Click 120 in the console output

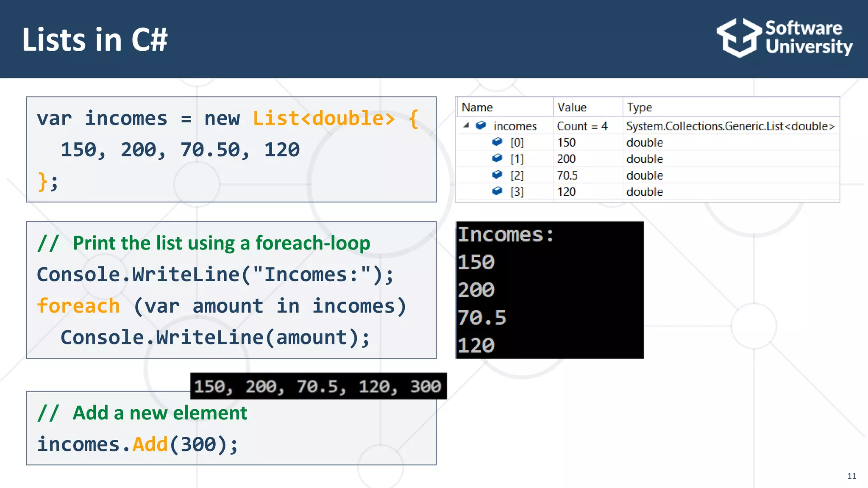click(x=476, y=346)
